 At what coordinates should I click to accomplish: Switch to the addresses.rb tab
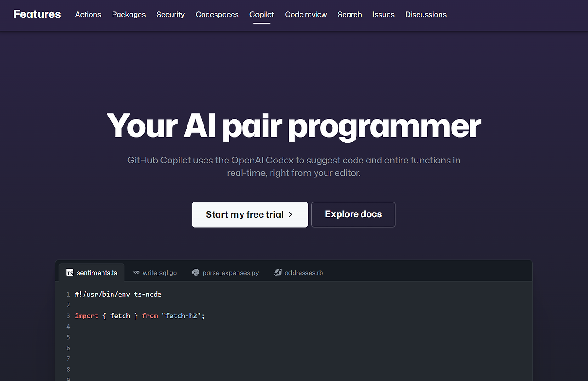pos(299,273)
